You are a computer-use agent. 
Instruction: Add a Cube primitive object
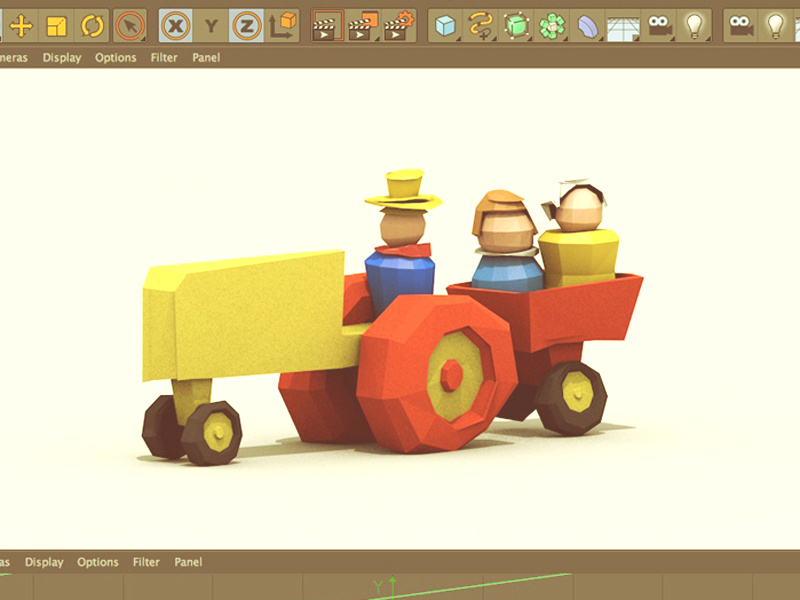tap(445, 26)
